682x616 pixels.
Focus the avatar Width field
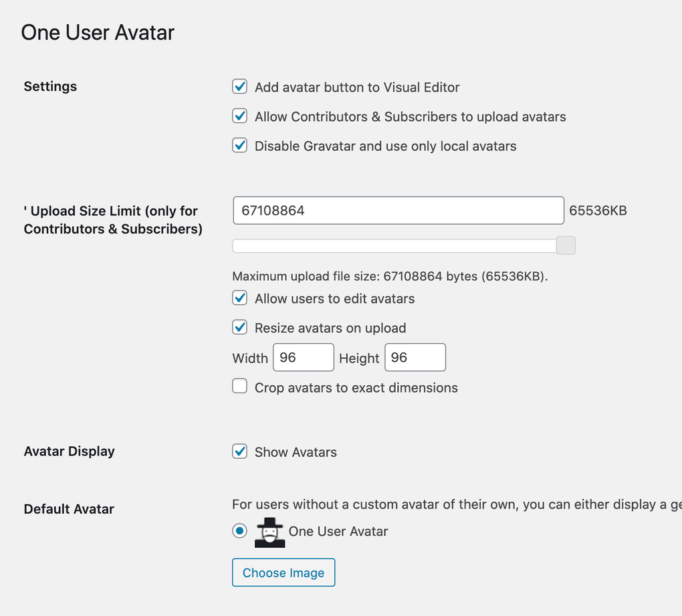304,358
